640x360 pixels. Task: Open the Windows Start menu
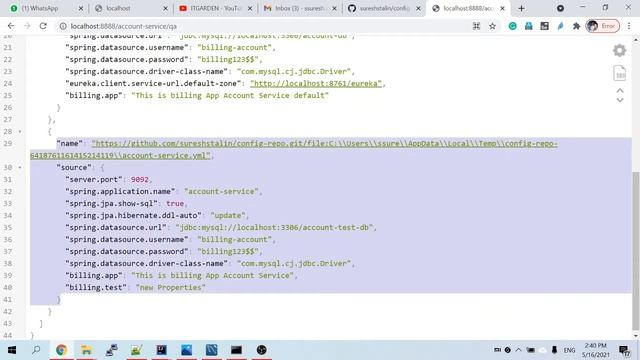click(12, 350)
